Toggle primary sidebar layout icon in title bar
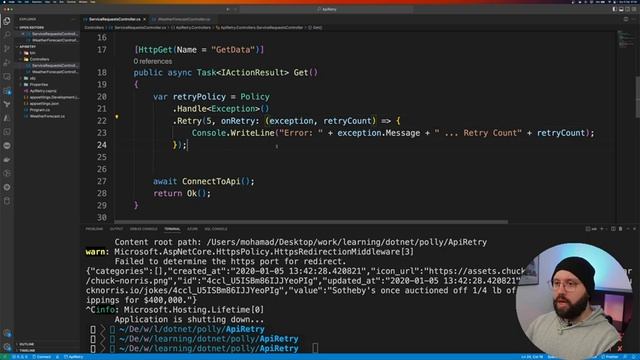The height and width of the screenshot is (360, 640). [x=615, y=9]
